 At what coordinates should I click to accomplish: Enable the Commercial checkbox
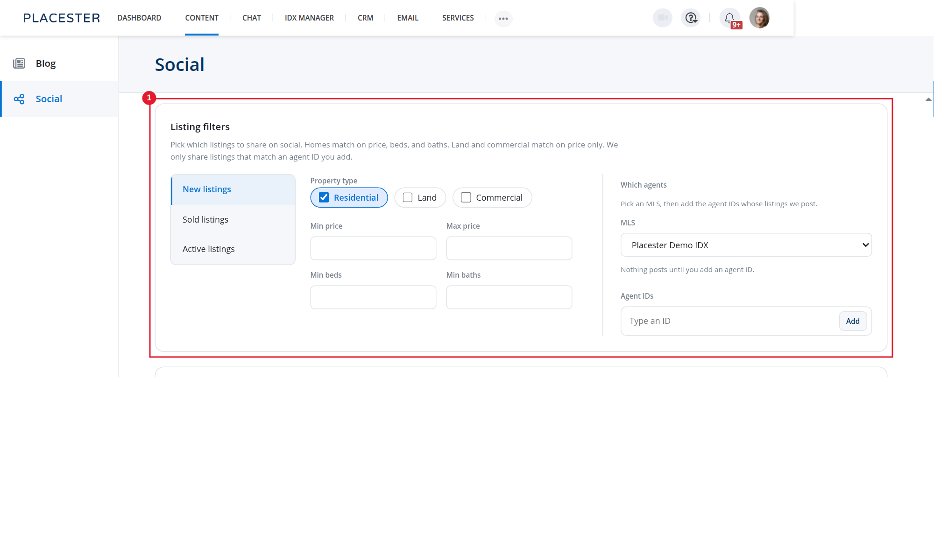pyautogui.click(x=466, y=197)
